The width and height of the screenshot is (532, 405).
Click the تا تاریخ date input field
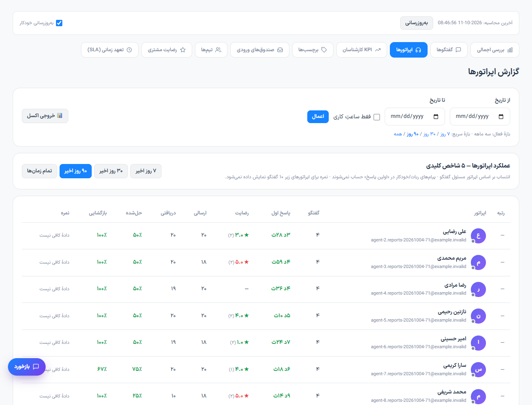point(415,117)
